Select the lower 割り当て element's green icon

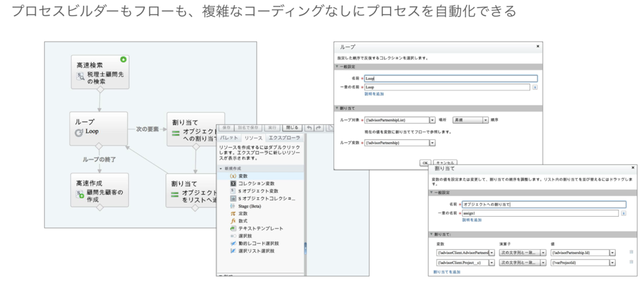point(175,194)
